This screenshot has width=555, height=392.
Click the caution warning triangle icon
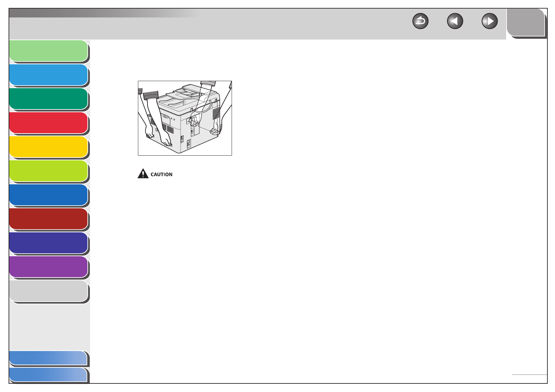[x=143, y=173]
